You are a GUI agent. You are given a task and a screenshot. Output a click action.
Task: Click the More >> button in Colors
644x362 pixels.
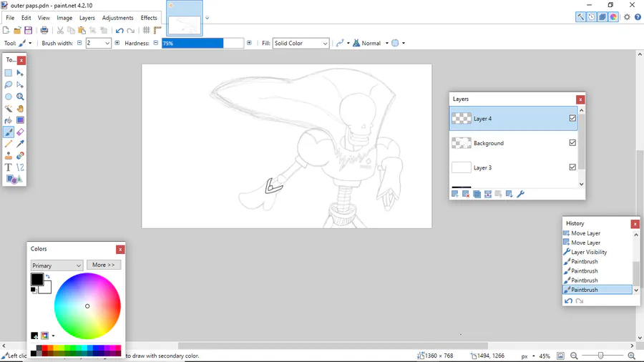[x=104, y=265]
